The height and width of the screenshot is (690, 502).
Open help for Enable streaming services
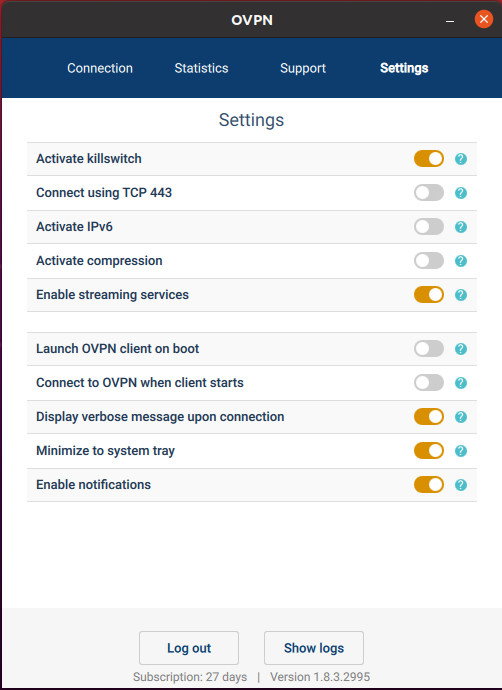pyautogui.click(x=461, y=295)
